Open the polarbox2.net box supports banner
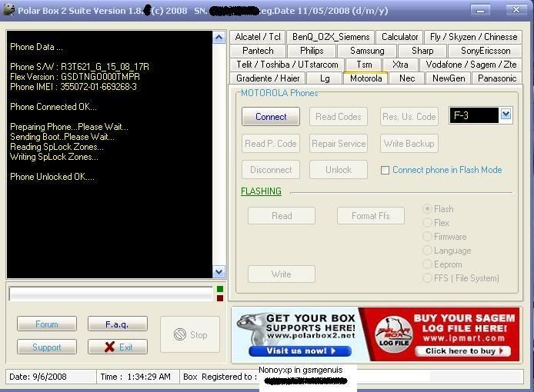Image resolution: width=534 pixels, height=392 pixels. 295,334
